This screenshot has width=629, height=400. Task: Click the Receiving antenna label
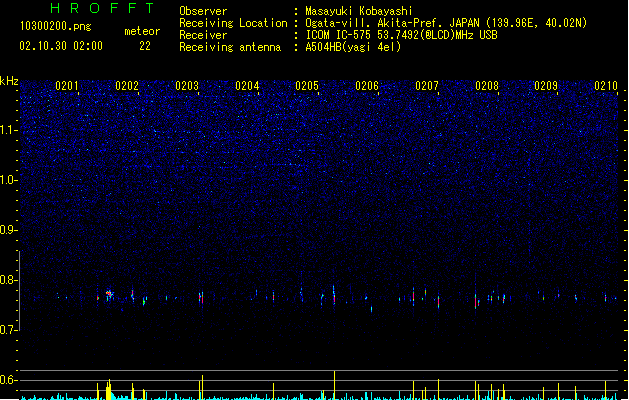[230, 47]
